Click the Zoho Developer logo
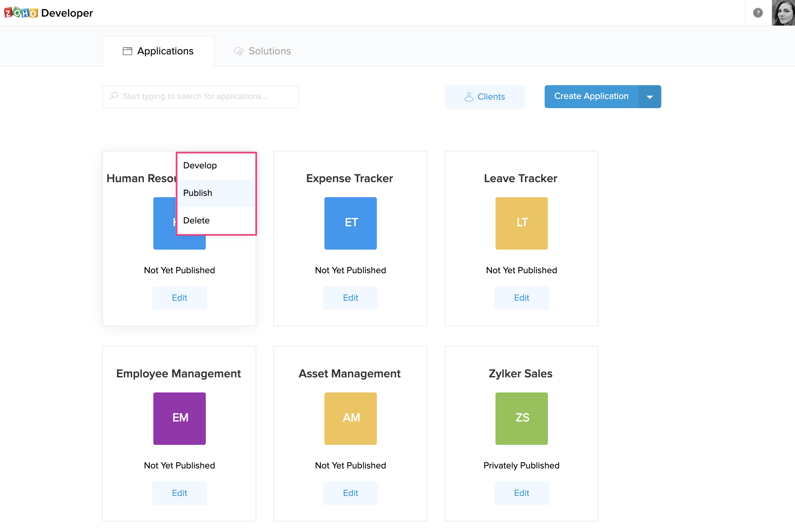This screenshot has height=532, width=795. [48, 13]
